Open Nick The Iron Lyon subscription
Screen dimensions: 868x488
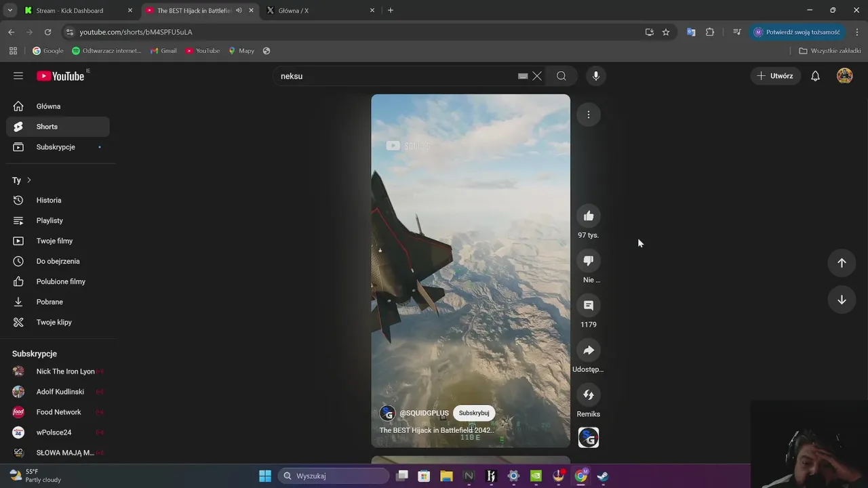coord(58,371)
